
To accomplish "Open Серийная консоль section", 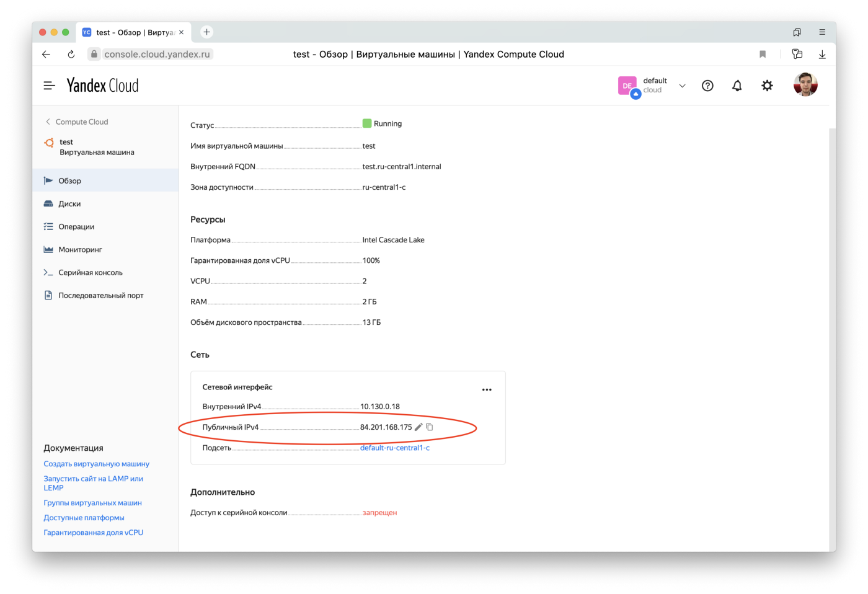I will [x=91, y=273].
